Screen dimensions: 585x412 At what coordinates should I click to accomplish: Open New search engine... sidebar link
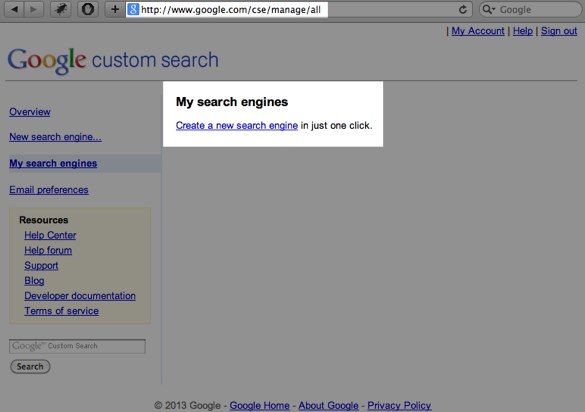pyautogui.click(x=55, y=137)
